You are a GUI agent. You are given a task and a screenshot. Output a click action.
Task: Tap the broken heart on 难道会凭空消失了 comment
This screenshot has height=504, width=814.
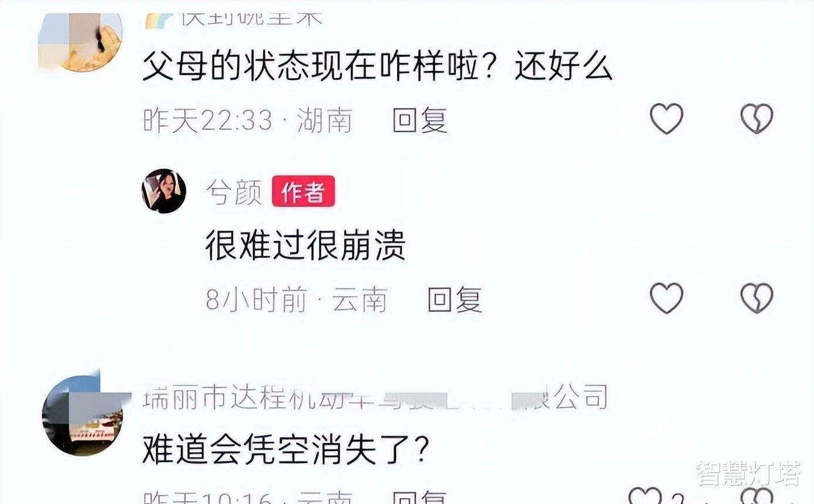coord(756,496)
